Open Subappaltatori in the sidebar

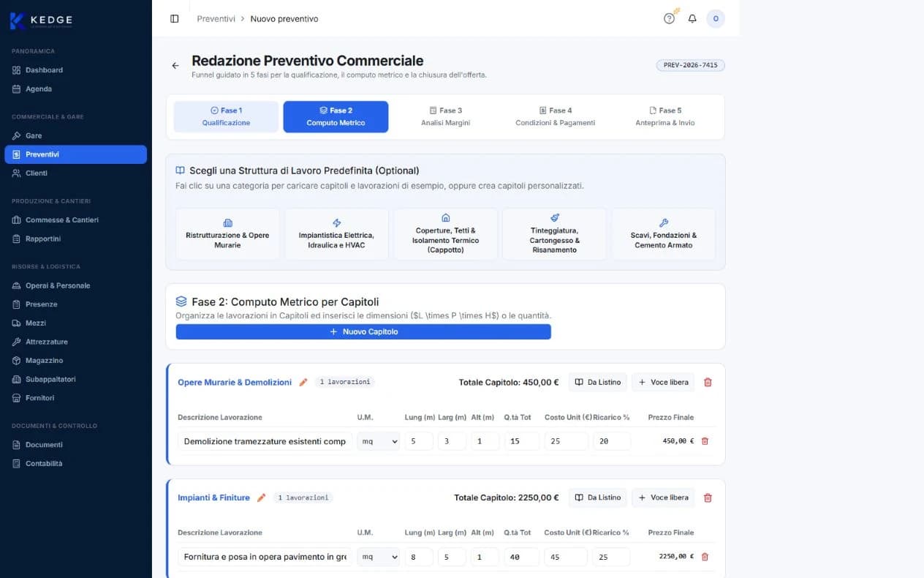76,380
